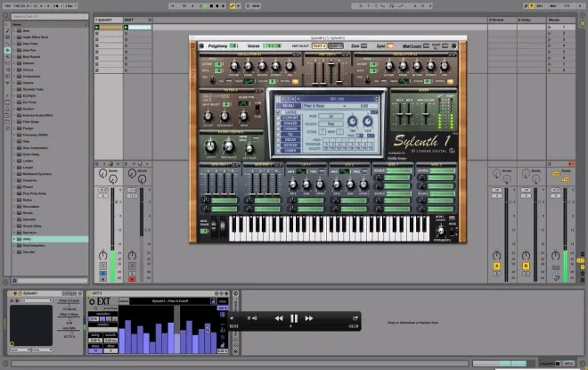This screenshot has height=370, width=588.
Task: Pause the video overlay playback
Action: (294, 318)
